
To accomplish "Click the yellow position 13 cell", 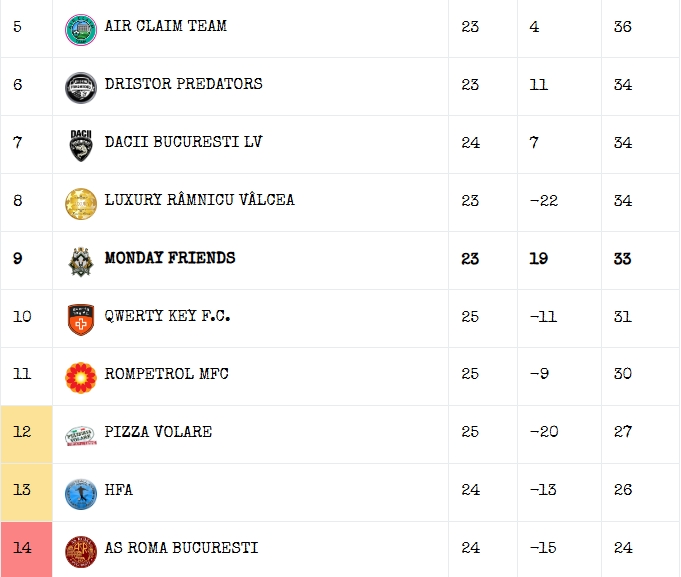I will point(26,492).
